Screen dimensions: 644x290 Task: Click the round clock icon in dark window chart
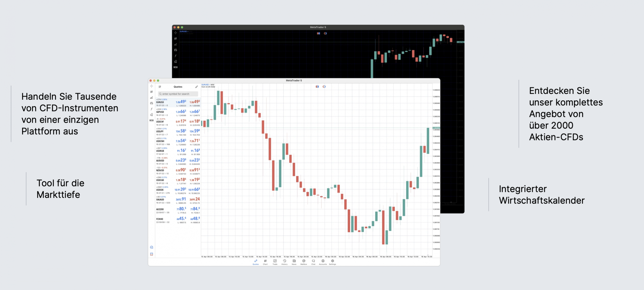[x=326, y=33]
